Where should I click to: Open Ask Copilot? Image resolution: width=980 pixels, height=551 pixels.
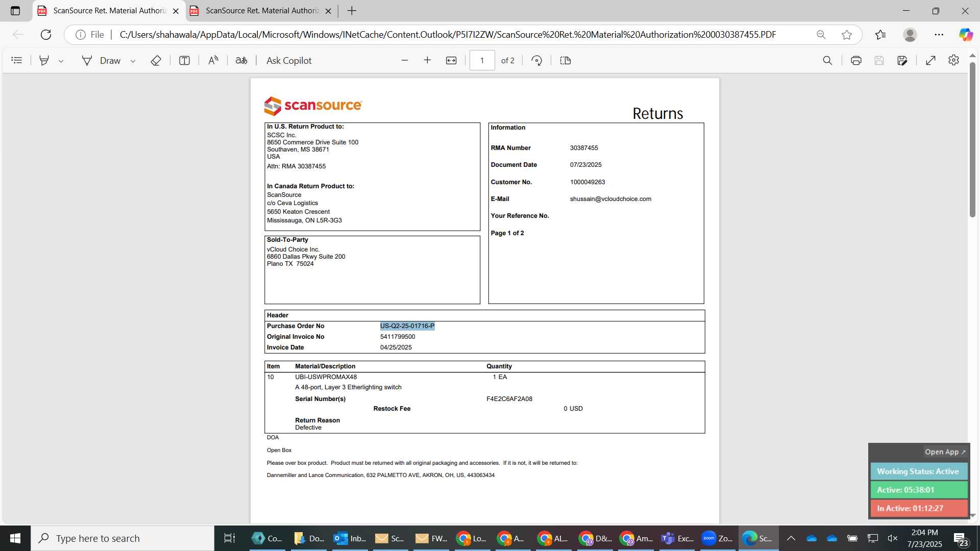[289, 60]
